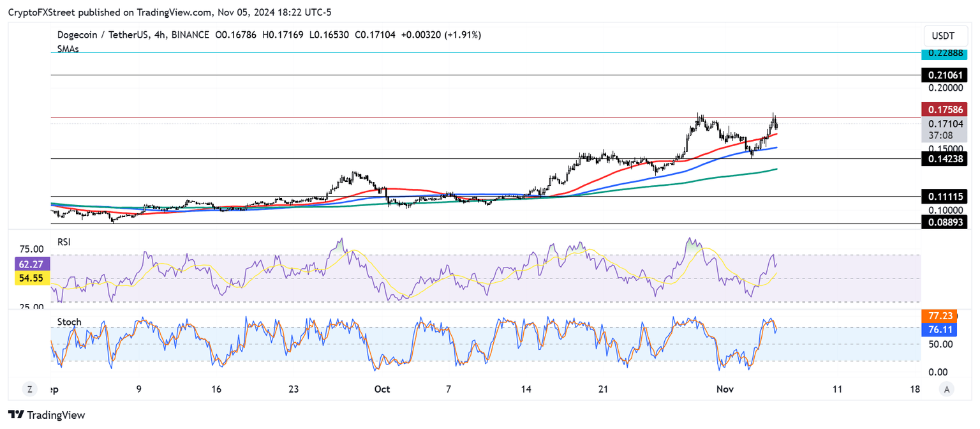Click date 11 on the time axis
The width and height of the screenshot is (980, 429).
[837, 389]
